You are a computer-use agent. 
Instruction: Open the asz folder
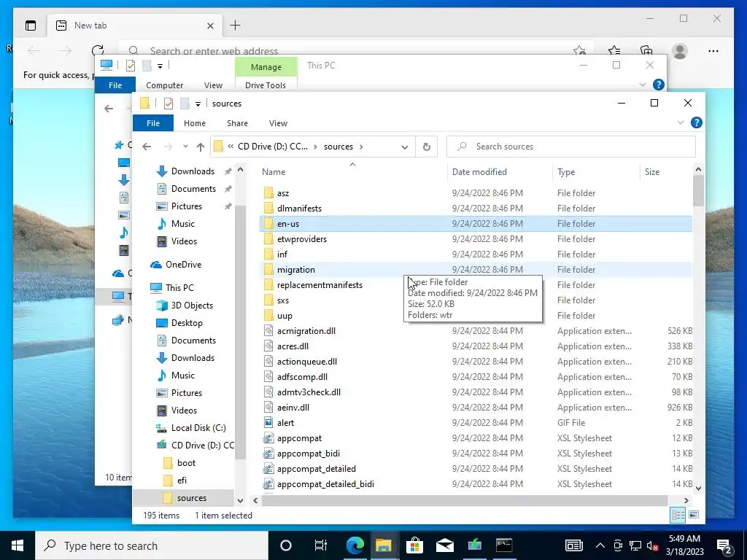click(x=283, y=192)
